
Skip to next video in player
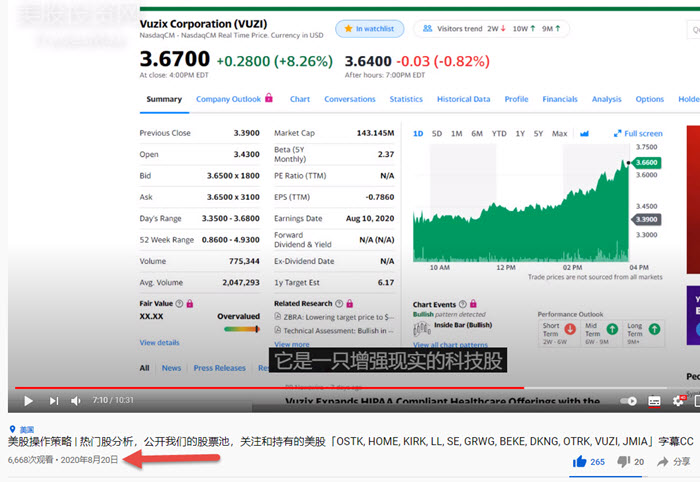pos(54,401)
